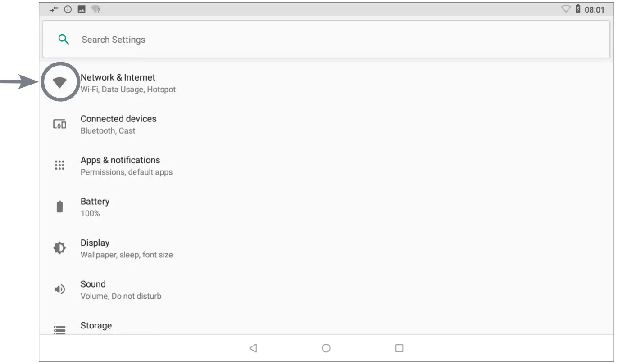This screenshot has height=364, width=618.
Task: Tap the Home circle navigation button
Action: click(326, 348)
